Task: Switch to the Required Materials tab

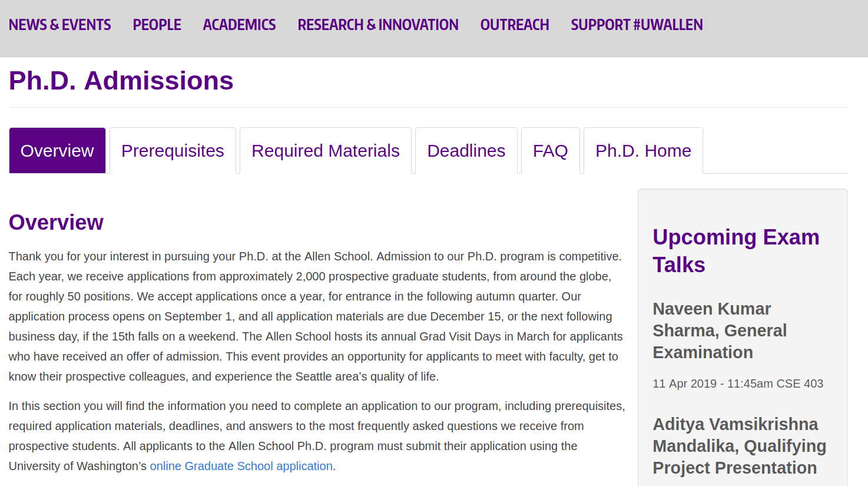Action: (x=326, y=151)
